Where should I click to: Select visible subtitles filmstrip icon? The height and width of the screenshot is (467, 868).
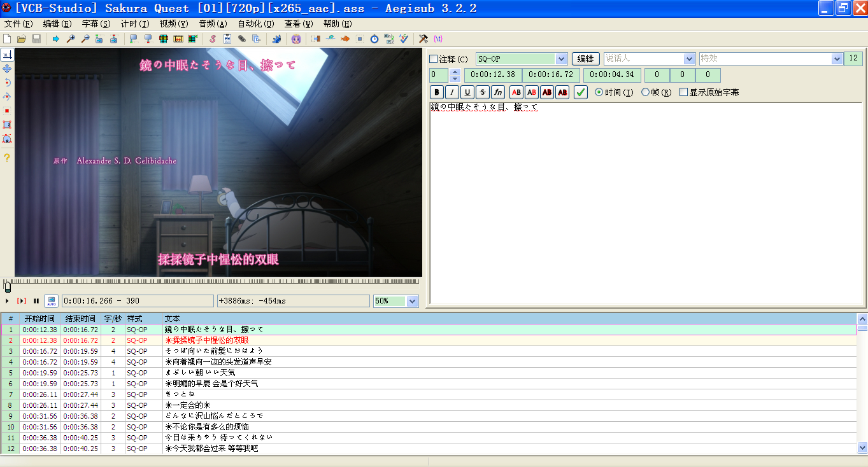(163, 39)
